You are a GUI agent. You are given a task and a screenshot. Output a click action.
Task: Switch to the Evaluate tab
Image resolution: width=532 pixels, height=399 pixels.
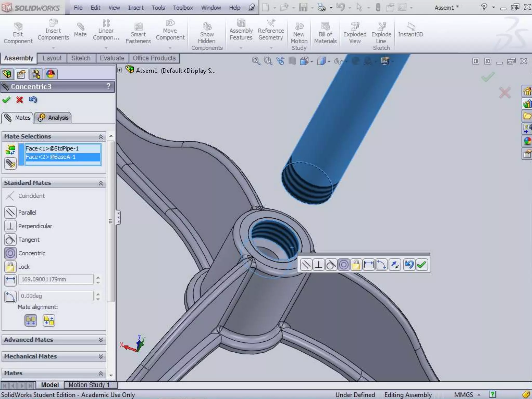coord(112,58)
